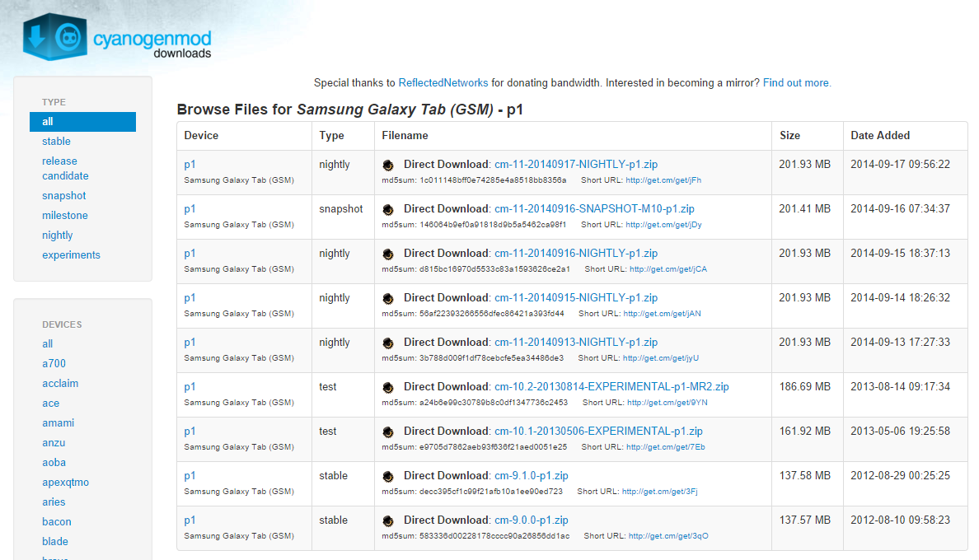Click the Size column header
This screenshot has height=560, width=979.
789,135
